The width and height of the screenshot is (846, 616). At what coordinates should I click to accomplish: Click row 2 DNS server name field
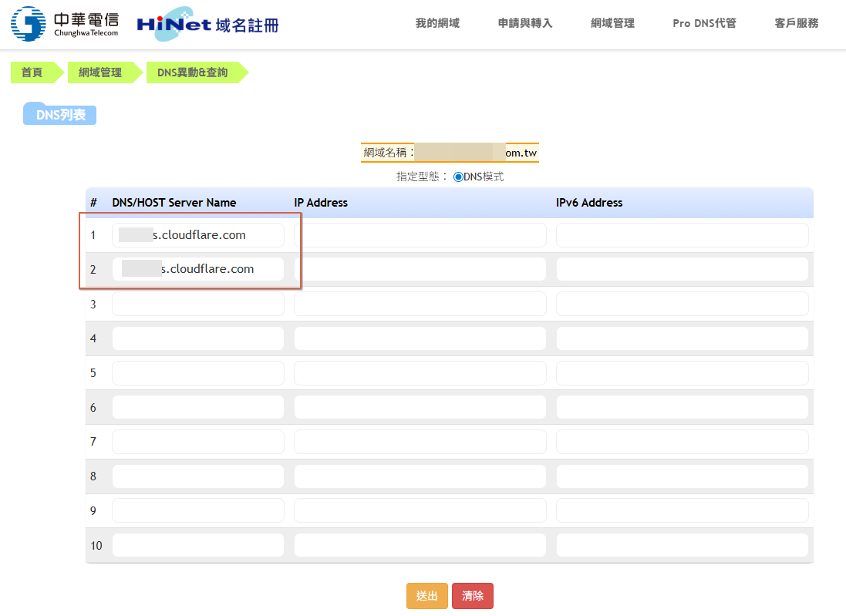(198, 269)
